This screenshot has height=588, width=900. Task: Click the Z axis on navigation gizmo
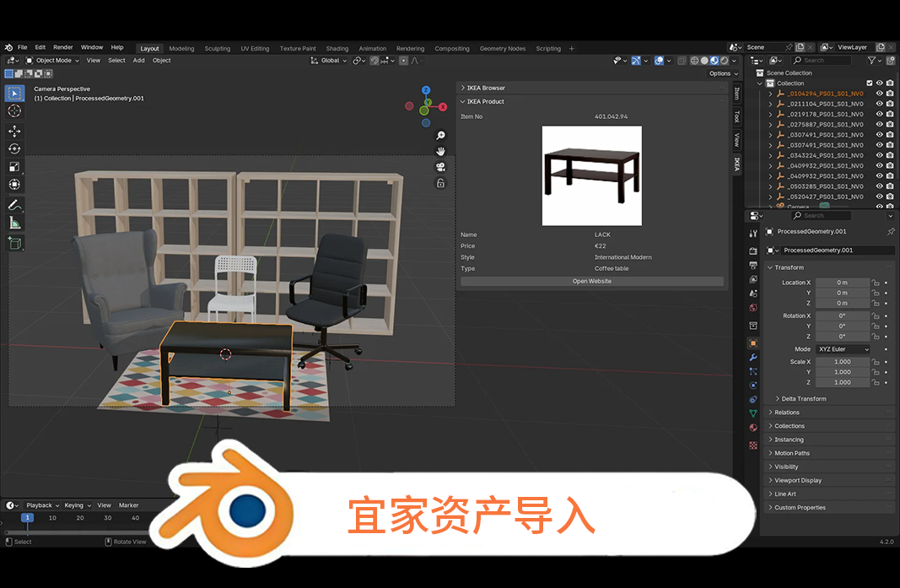click(426, 90)
